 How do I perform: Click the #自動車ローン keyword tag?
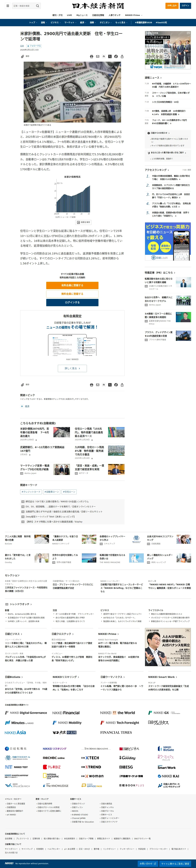(x=52, y=492)
